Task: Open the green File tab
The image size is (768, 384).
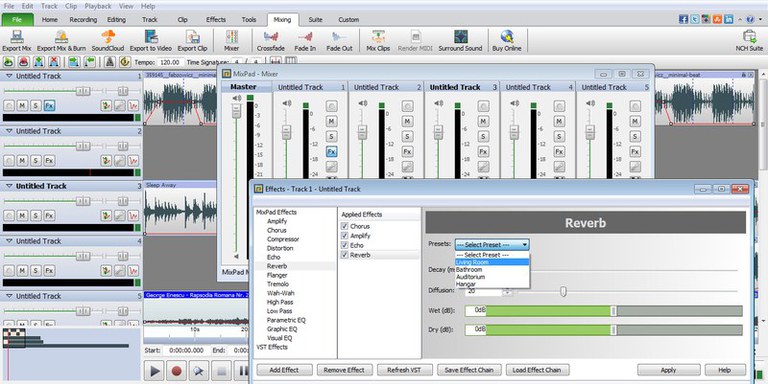Action: [17, 20]
